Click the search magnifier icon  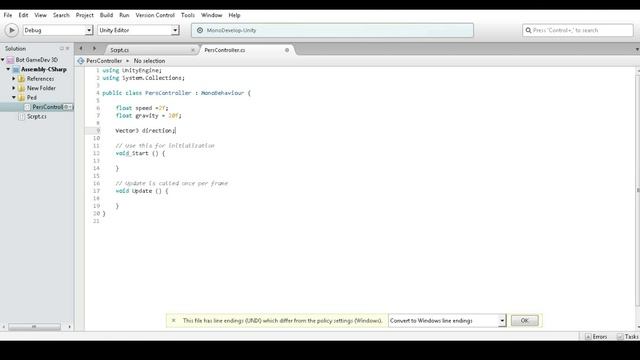528,30
